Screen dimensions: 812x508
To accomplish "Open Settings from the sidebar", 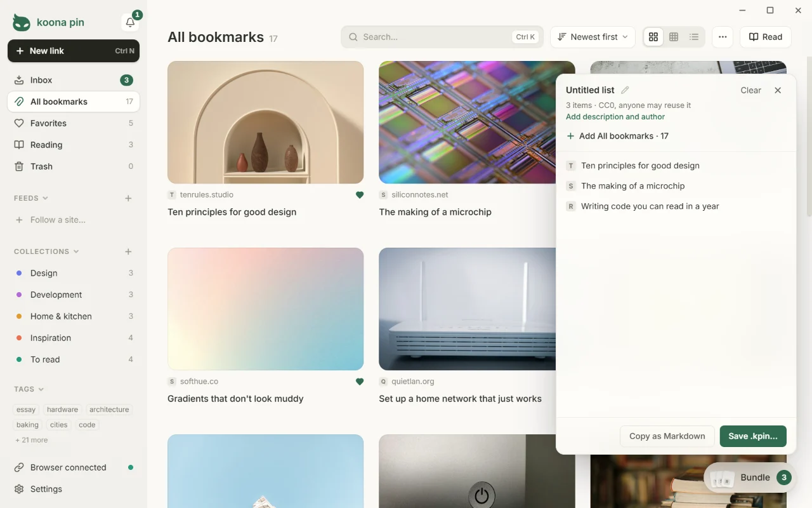I will (74, 489).
